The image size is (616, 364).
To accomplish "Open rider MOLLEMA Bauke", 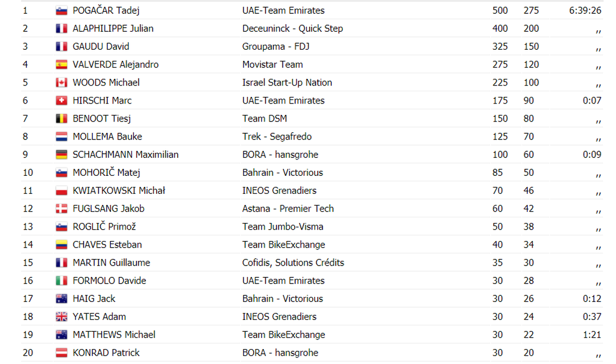I will (x=107, y=137).
